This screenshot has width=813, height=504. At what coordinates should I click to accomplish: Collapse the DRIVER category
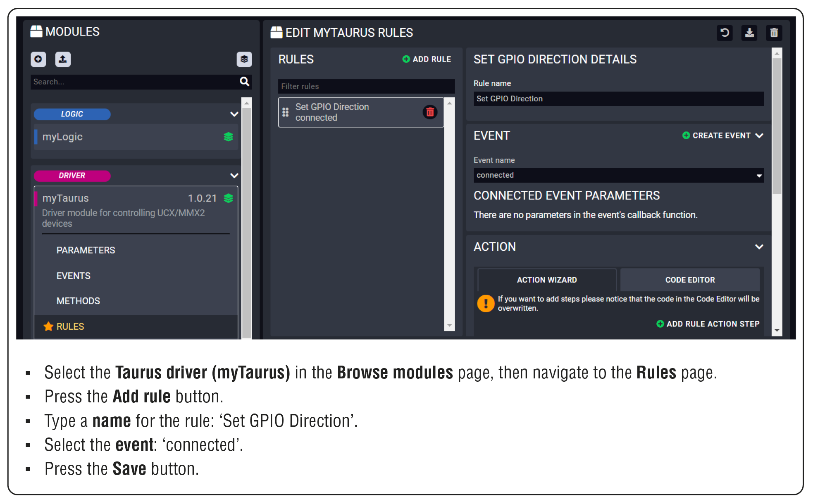click(234, 176)
